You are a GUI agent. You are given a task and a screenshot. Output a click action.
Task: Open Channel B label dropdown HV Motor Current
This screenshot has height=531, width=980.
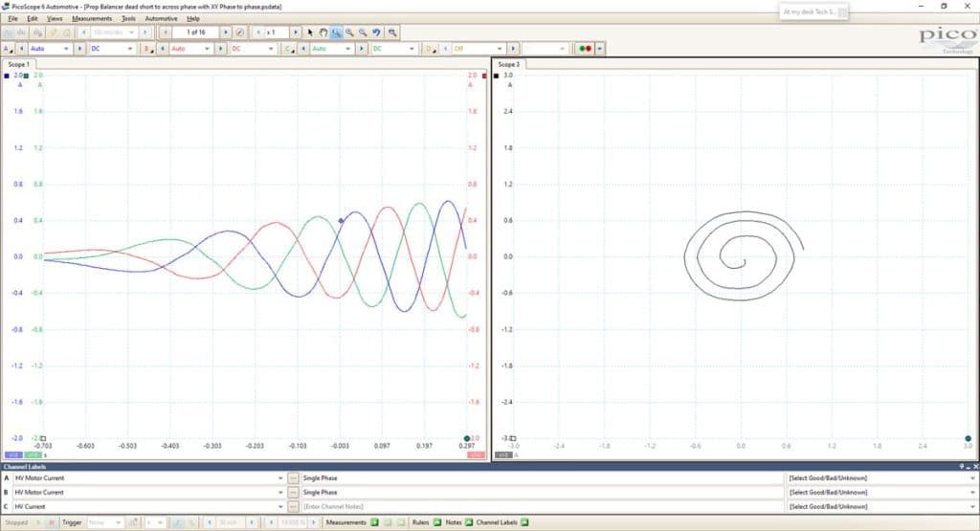pyautogui.click(x=149, y=493)
